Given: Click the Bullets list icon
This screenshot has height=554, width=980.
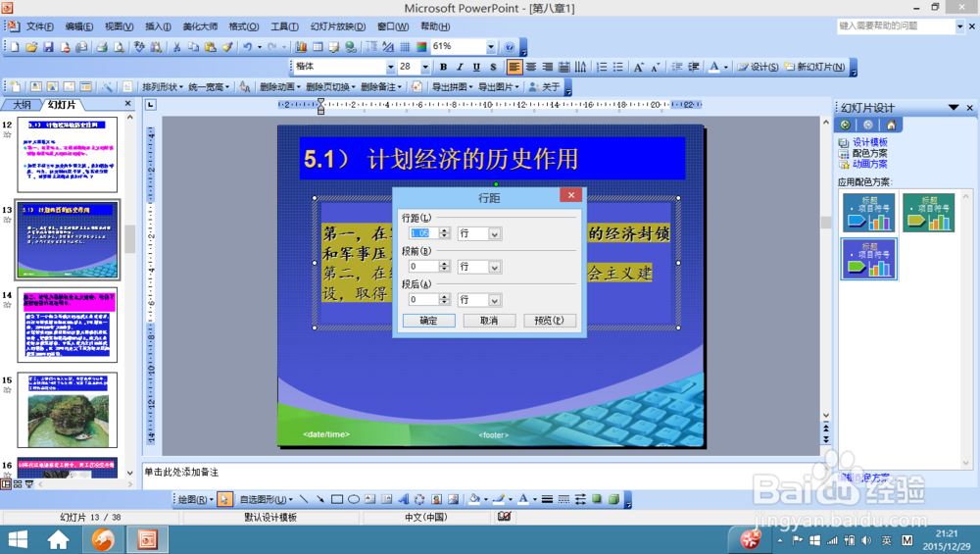Looking at the screenshot, I should (618, 67).
